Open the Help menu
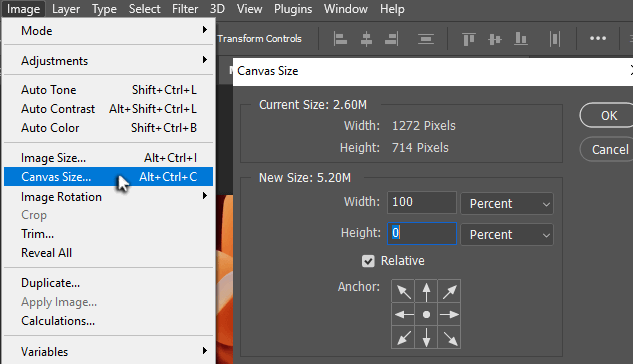 392,9
